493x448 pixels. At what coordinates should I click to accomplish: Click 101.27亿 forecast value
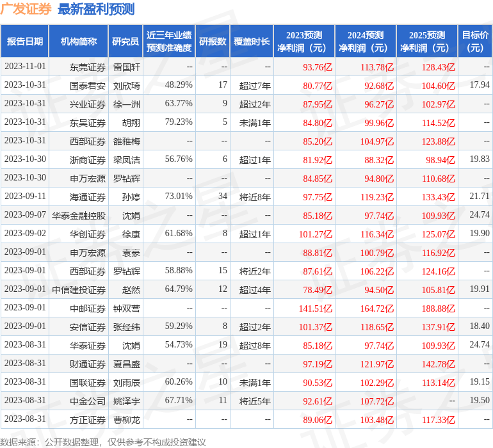[x=316, y=234]
